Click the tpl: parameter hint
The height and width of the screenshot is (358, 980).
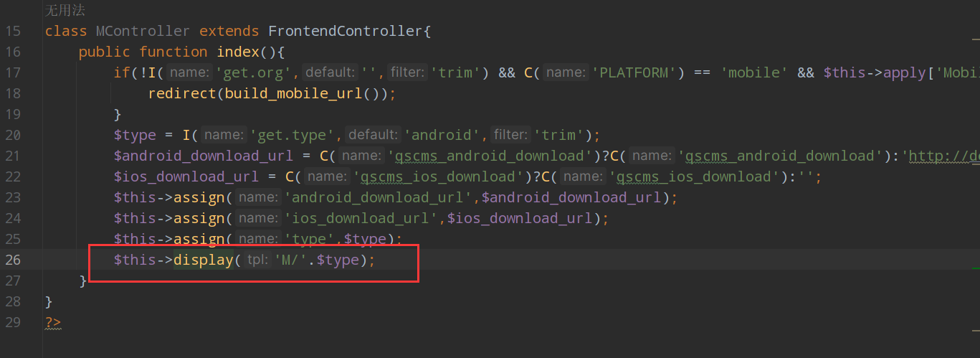257,260
